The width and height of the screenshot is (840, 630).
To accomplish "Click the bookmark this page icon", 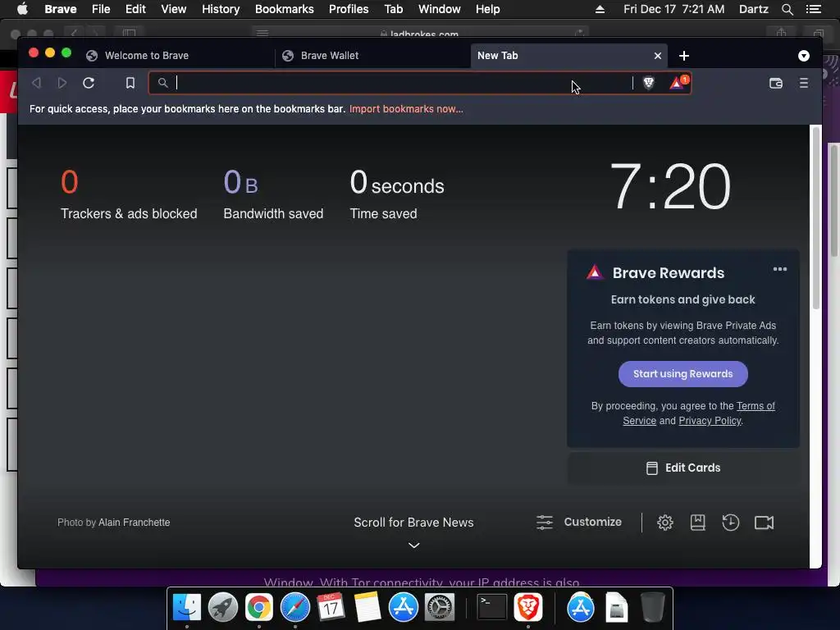I will (x=130, y=83).
